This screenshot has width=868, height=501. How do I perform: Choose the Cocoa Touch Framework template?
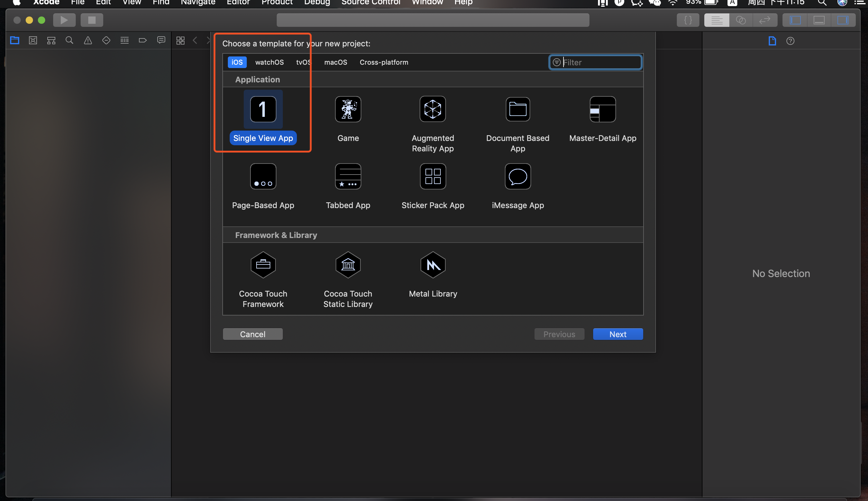pos(263,280)
